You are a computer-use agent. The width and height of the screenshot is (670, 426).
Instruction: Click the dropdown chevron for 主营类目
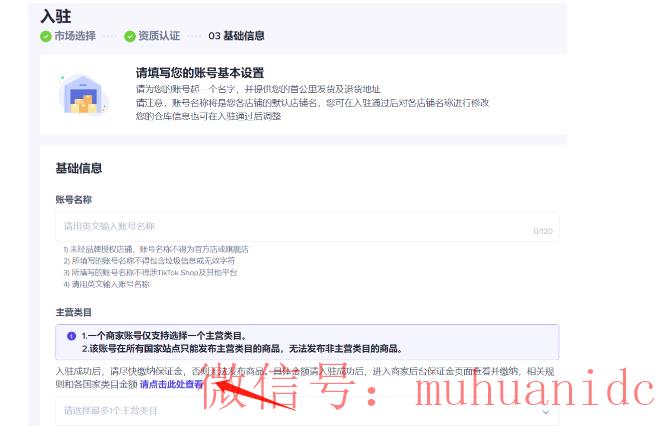pos(546,412)
